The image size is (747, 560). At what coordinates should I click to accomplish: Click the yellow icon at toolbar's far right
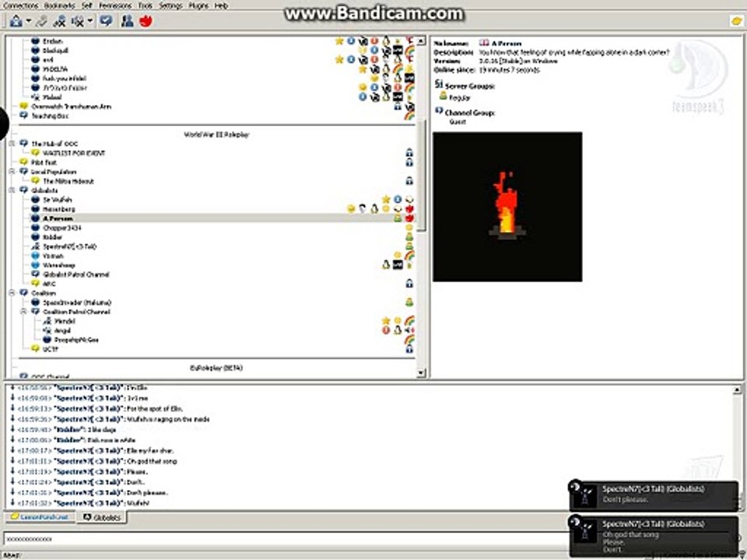click(737, 21)
